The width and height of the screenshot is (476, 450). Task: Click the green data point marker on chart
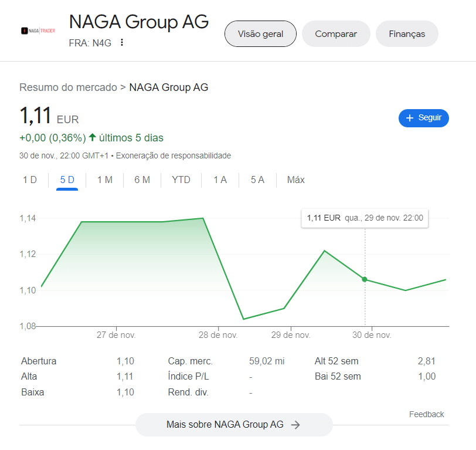tap(365, 279)
